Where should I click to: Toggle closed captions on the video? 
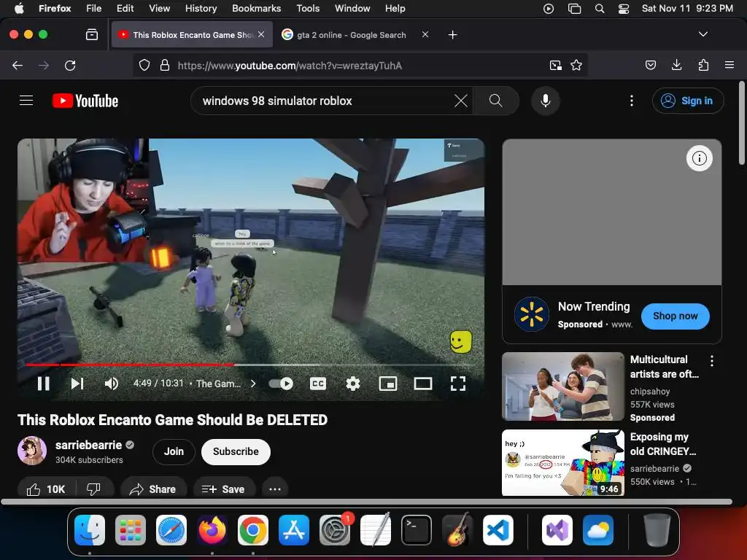[318, 384]
